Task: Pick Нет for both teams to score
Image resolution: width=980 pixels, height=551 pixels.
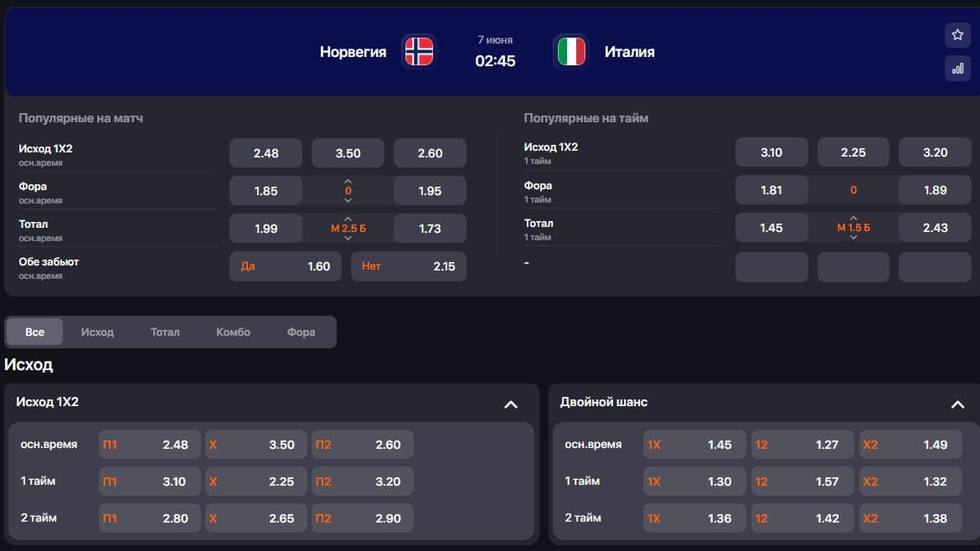Action: coord(408,266)
